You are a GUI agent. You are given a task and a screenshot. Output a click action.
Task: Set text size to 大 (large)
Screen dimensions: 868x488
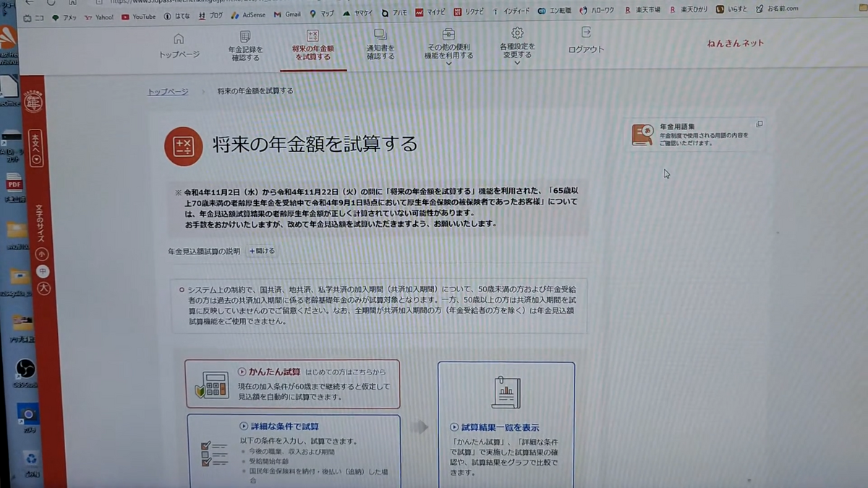point(44,289)
